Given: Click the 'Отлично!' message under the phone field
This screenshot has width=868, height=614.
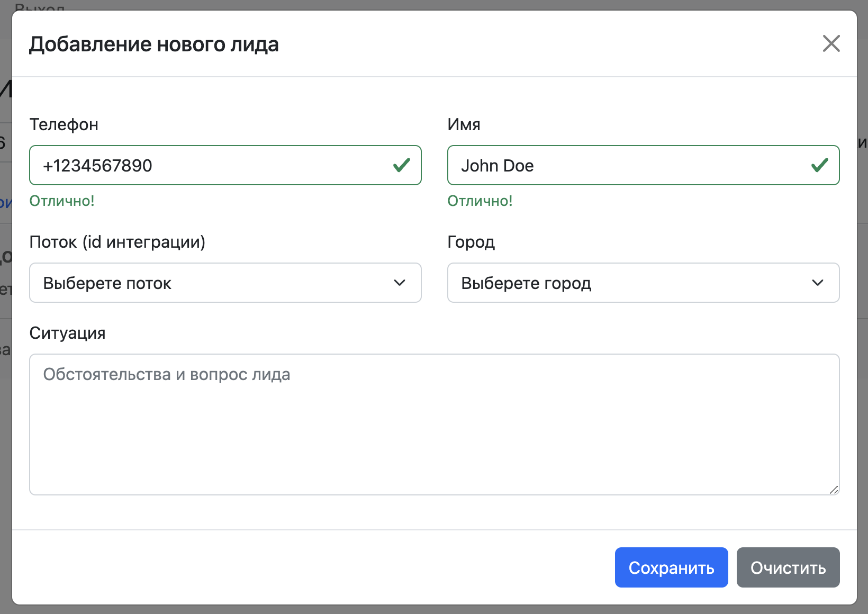Looking at the screenshot, I should pyautogui.click(x=62, y=201).
